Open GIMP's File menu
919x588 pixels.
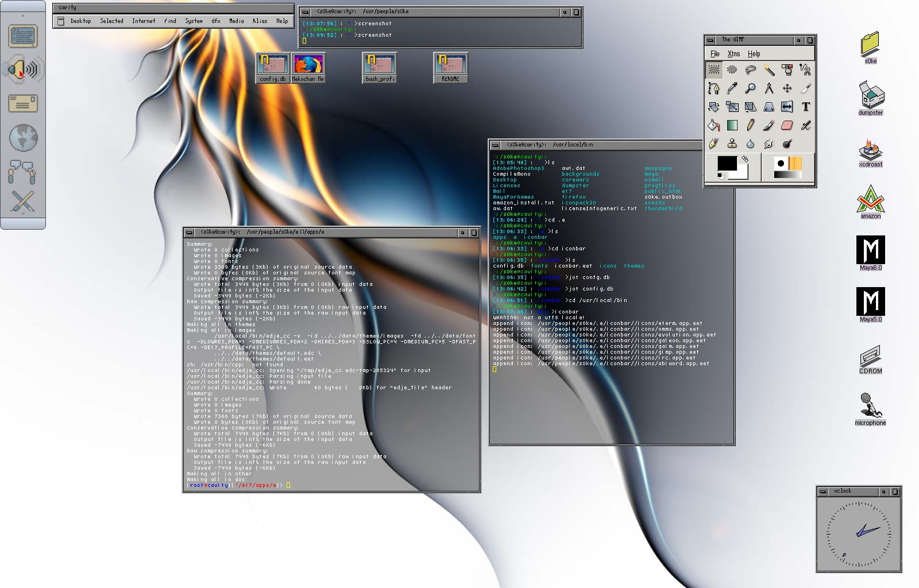pos(715,54)
